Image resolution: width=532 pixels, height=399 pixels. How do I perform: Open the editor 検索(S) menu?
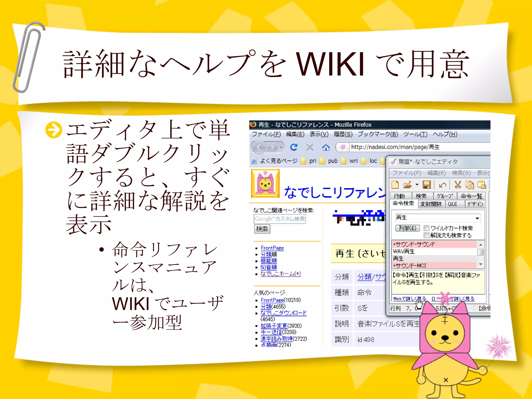(x=461, y=173)
